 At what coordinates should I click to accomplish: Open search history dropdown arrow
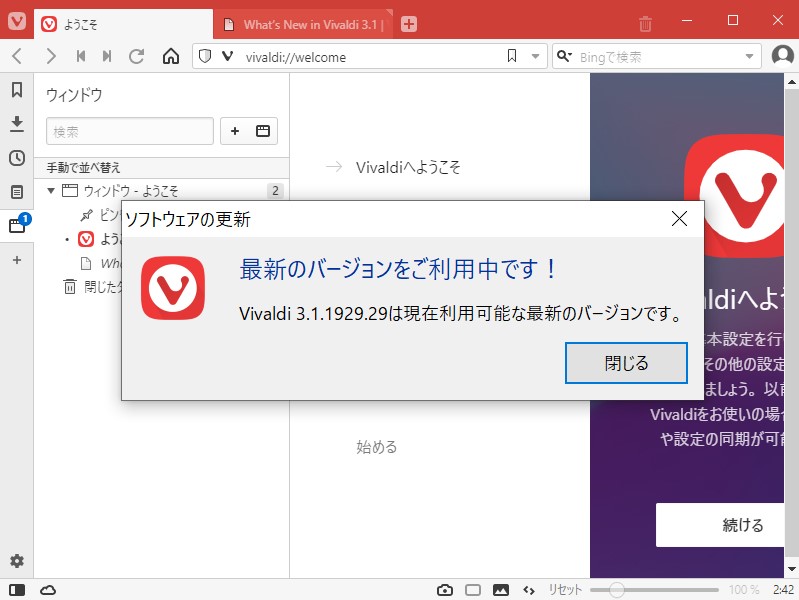coord(749,57)
